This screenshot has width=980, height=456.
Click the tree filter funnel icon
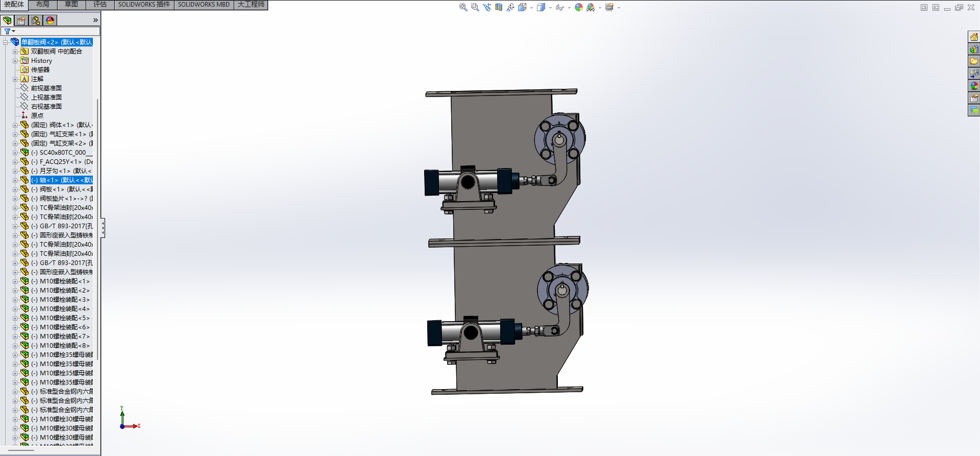pyautogui.click(x=7, y=31)
